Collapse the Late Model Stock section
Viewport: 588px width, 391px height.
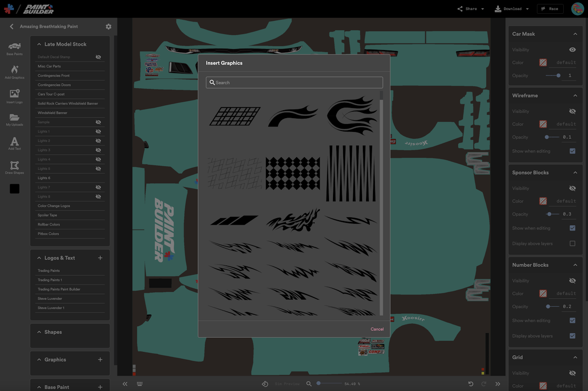[39, 45]
